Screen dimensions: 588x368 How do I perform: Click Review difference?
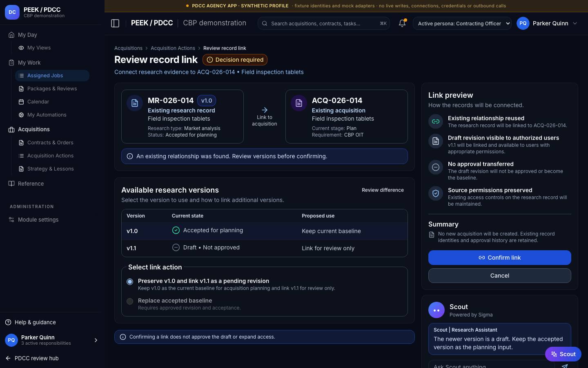pos(383,190)
